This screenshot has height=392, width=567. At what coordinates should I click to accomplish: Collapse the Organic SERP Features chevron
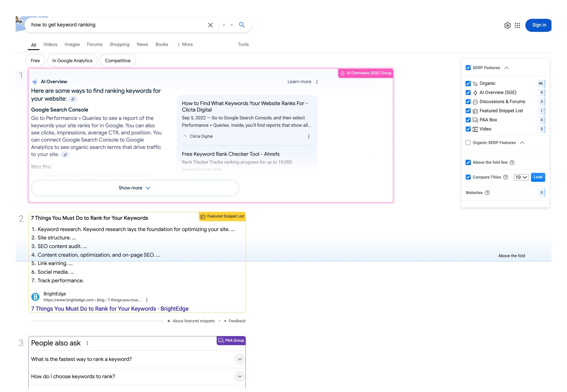(x=522, y=143)
